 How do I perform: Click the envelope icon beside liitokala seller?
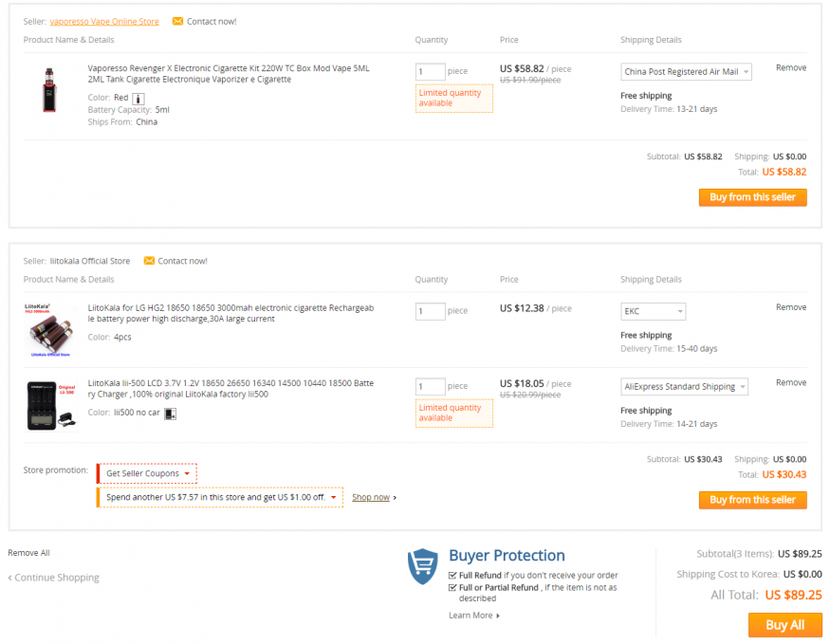149,261
